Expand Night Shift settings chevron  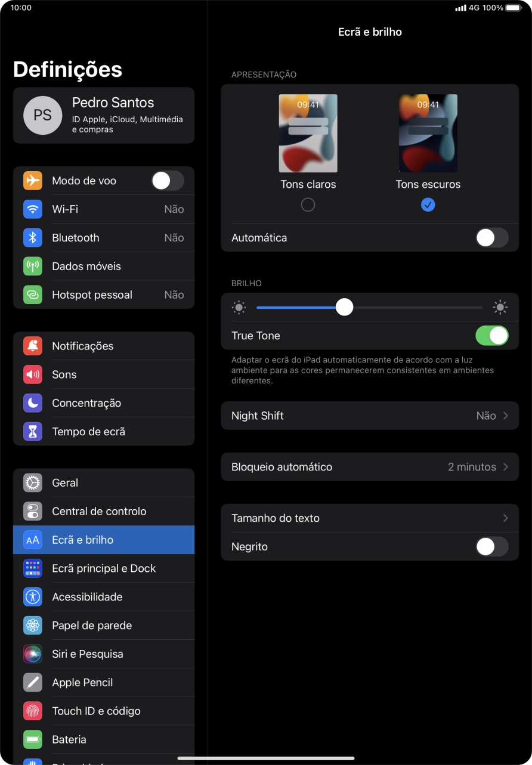(x=505, y=416)
